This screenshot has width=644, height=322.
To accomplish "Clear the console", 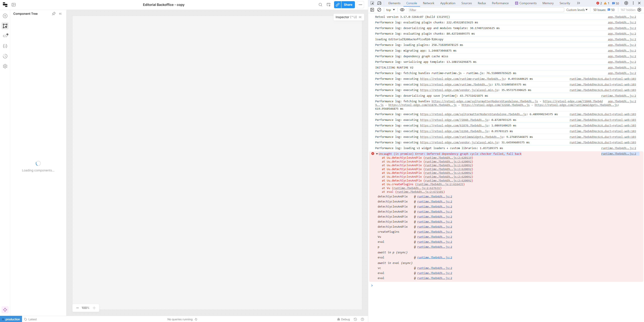I will coord(379,10).
